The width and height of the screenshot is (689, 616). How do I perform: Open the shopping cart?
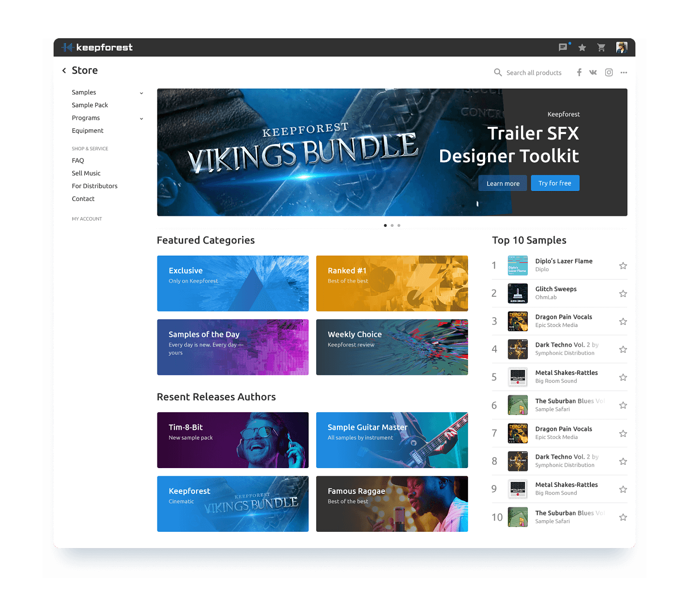[x=601, y=47]
